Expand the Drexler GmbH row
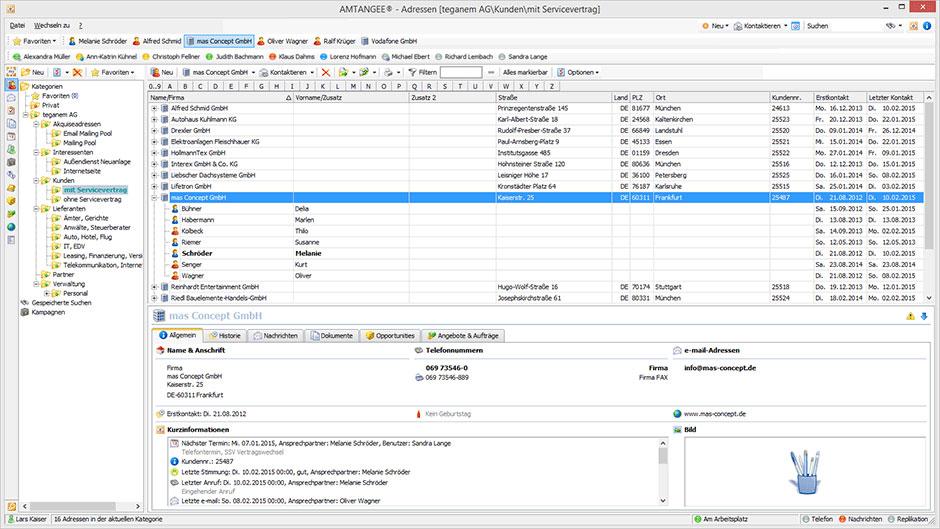The image size is (940, 529). pyautogui.click(x=154, y=131)
